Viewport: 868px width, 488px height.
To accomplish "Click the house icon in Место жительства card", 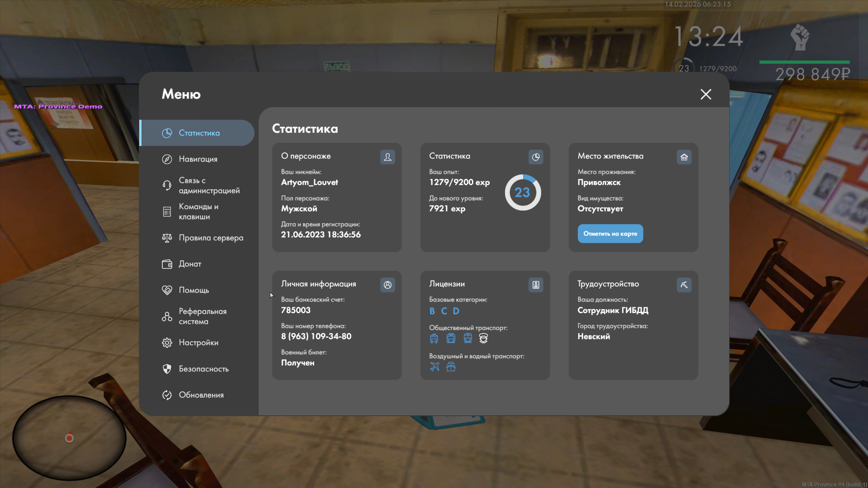I will [x=684, y=157].
